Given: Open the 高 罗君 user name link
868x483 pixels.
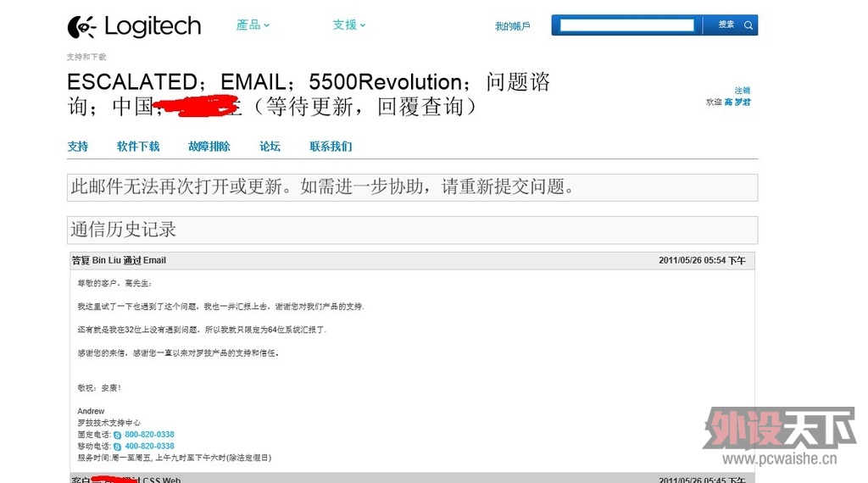Looking at the screenshot, I should [x=737, y=103].
